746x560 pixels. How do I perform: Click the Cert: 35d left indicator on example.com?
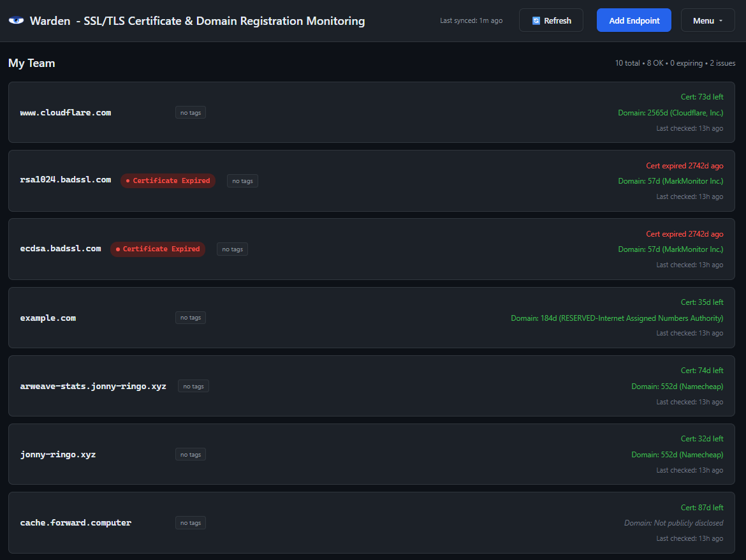pos(701,302)
